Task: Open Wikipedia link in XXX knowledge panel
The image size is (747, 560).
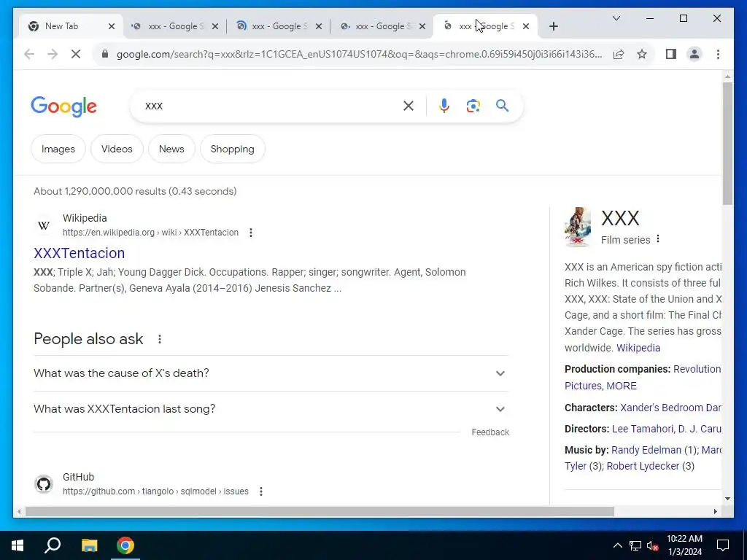Action: coord(638,348)
